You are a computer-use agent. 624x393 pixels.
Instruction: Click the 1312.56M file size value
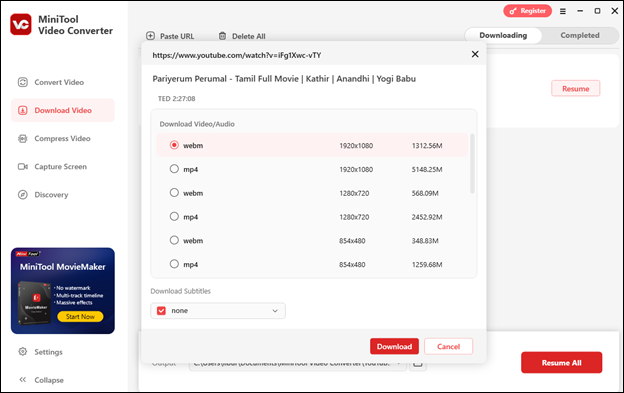pos(427,146)
